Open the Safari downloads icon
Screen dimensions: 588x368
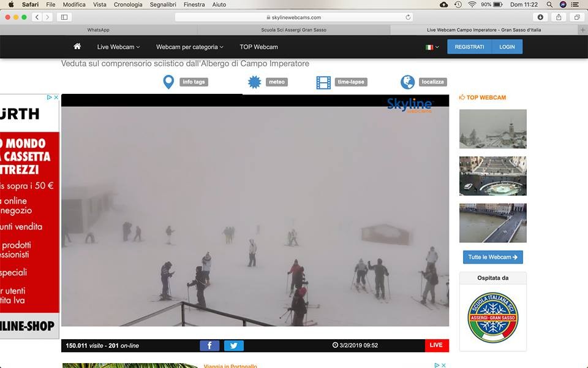pyautogui.click(x=540, y=17)
